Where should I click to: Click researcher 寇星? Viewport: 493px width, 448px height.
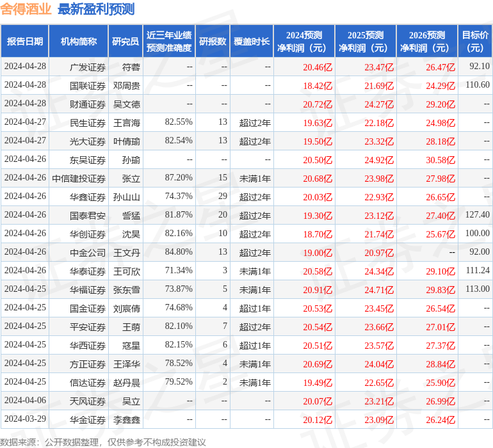click(x=131, y=346)
